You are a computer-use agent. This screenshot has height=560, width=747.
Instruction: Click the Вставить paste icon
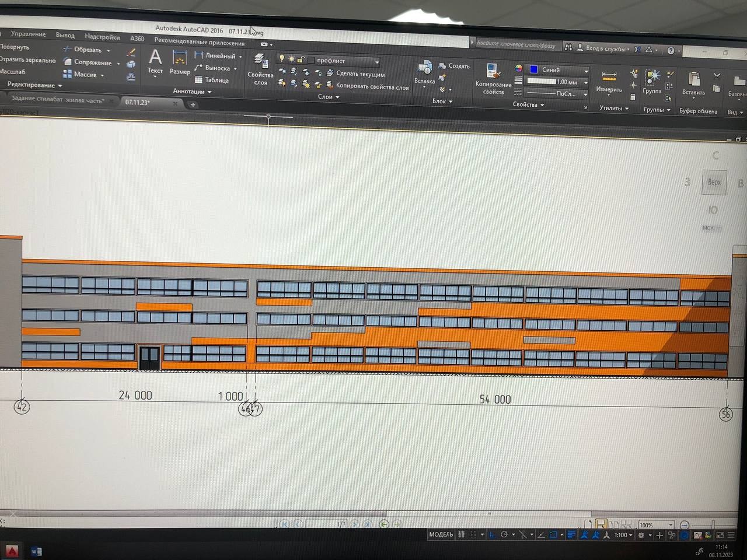[693, 82]
